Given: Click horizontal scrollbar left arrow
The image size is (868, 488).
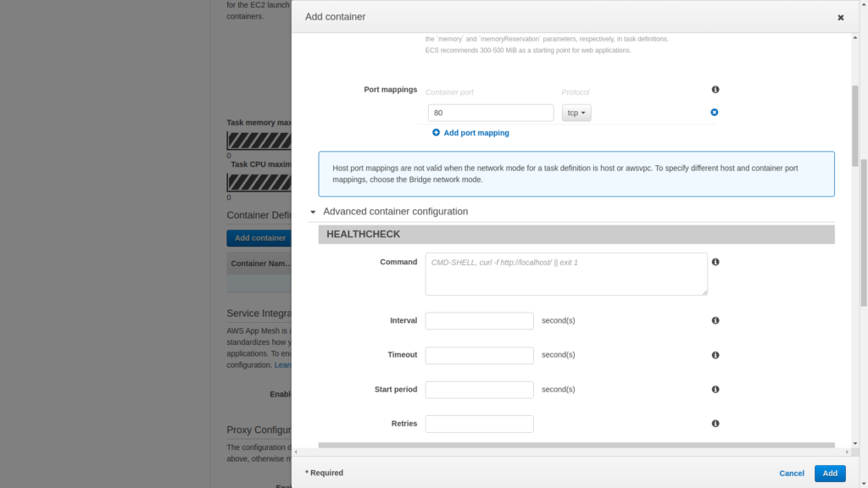Looking at the screenshot, I should [296, 452].
